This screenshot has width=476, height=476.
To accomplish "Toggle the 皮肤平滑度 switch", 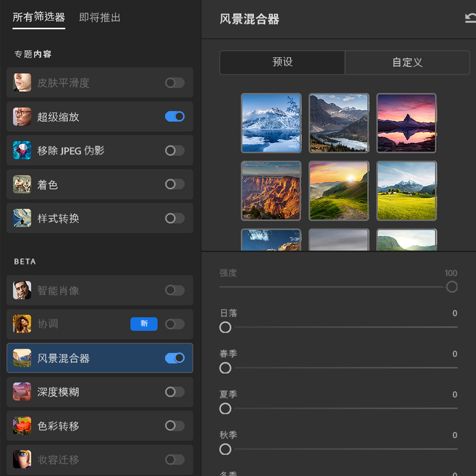I will [175, 83].
